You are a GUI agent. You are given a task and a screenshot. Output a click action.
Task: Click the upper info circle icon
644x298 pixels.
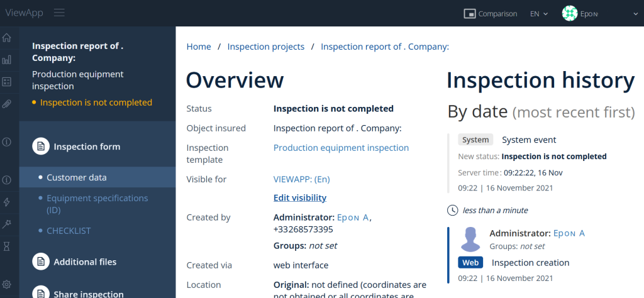pyautogui.click(x=6, y=142)
